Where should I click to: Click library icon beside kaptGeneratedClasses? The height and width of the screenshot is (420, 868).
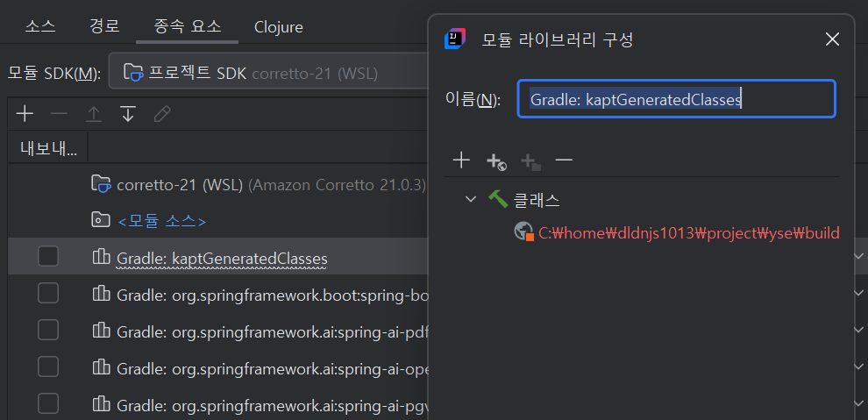click(x=102, y=256)
